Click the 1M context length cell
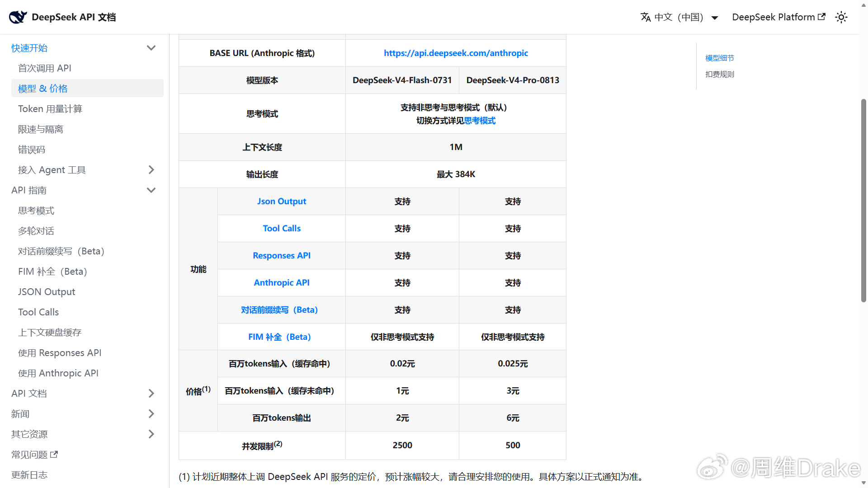 click(x=456, y=147)
